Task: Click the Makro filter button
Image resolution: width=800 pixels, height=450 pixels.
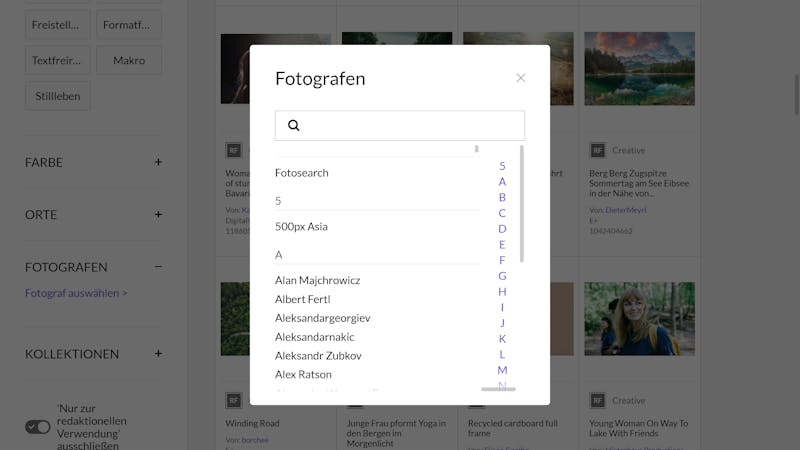Action: (129, 60)
